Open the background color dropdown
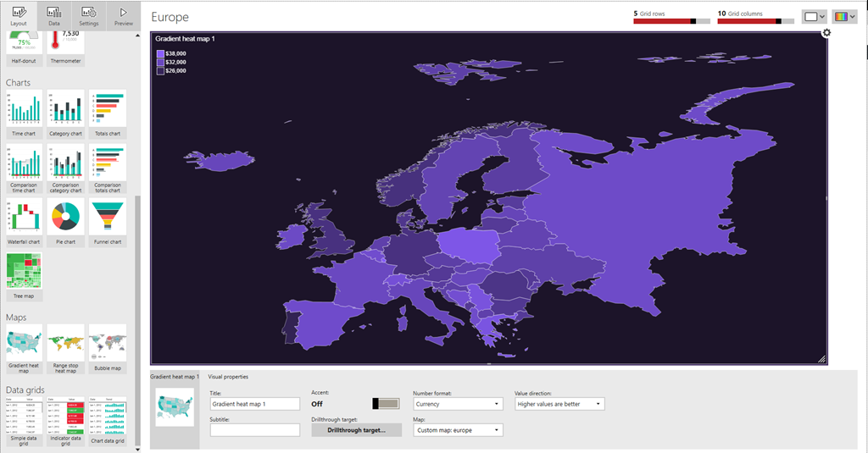 (x=814, y=16)
